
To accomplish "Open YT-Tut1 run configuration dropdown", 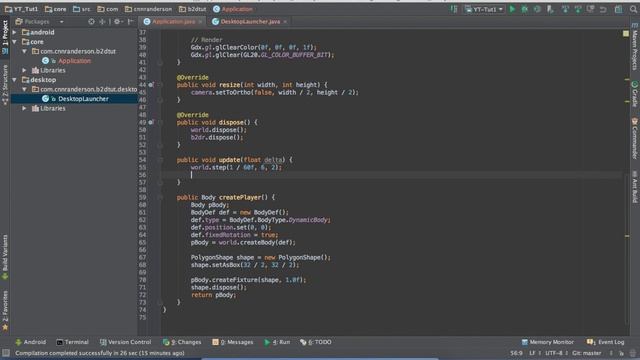I will [x=484, y=9].
